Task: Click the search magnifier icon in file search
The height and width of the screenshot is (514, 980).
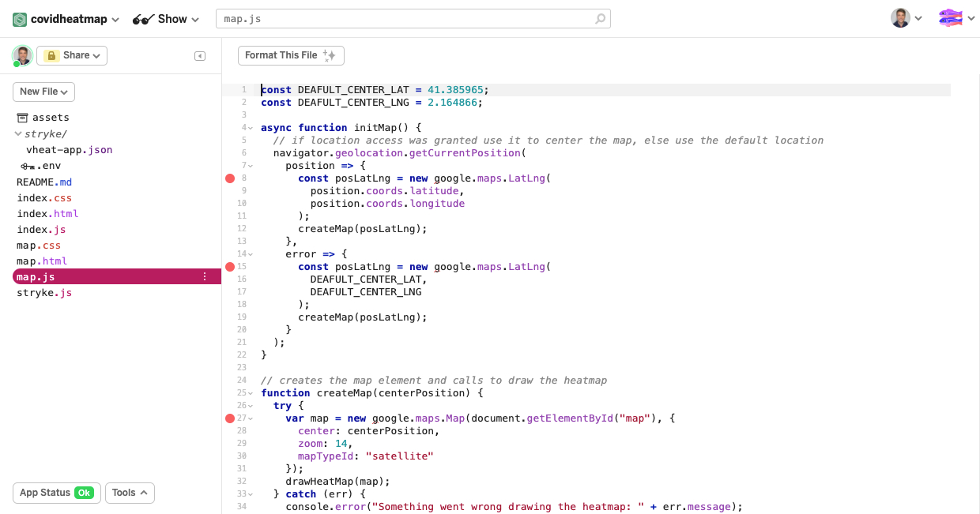Action: [x=601, y=19]
